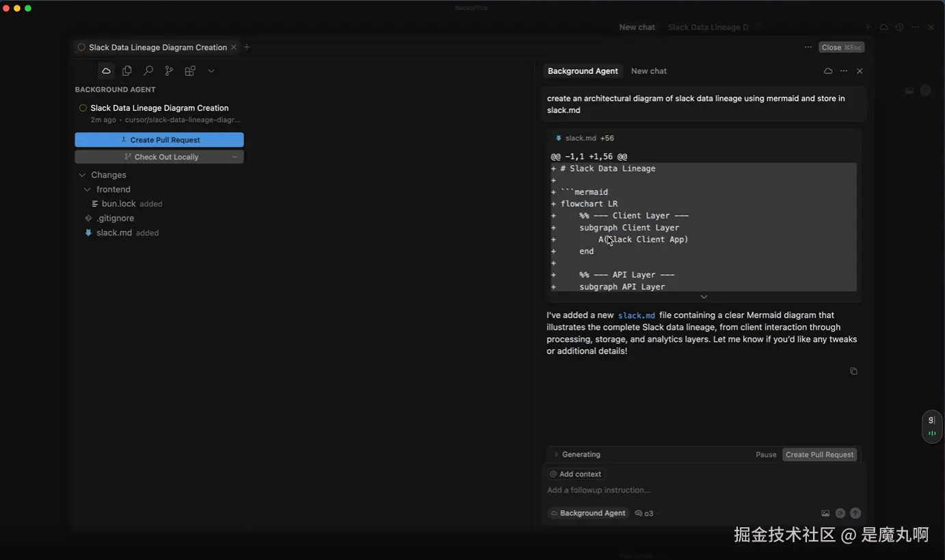Add a new tab with the plus icon
The height and width of the screenshot is (560, 945).
247,47
